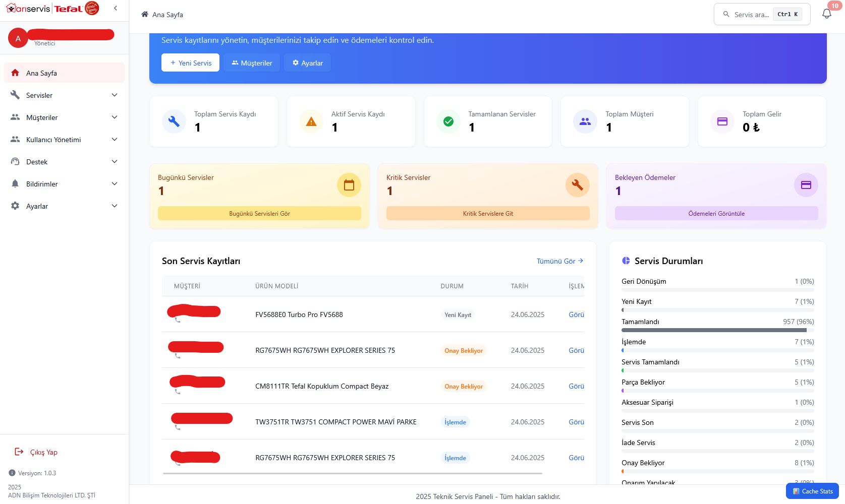Click the Bugünkü Servisleri Gör button
845x504 pixels.
pyautogui.click(x=259, y=213)
